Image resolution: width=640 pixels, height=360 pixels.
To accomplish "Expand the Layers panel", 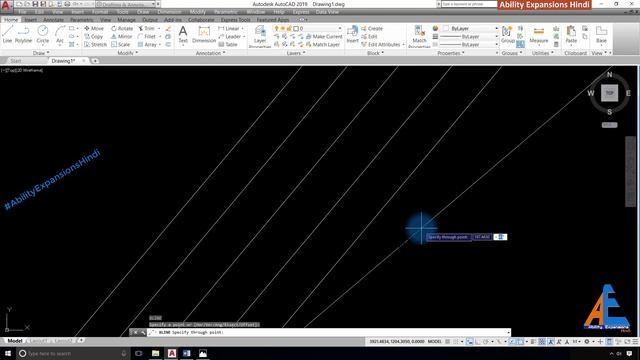I will click(x=296, y=53).
